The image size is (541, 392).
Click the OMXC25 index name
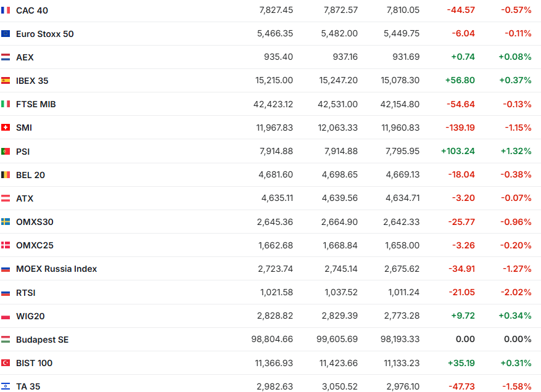click(x=35, y=245)
